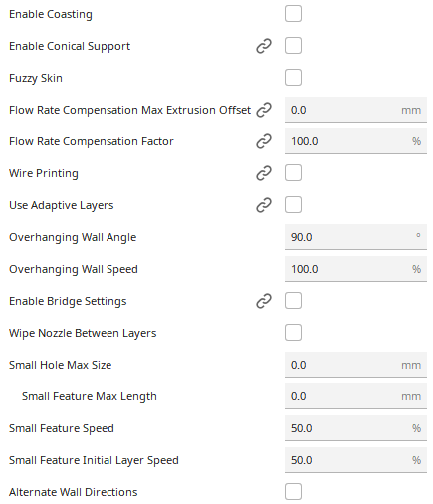Screen dimensions: 433x504
Task: Tick the Enable Conical Support checkbox
Action: [x=293, y=46]
